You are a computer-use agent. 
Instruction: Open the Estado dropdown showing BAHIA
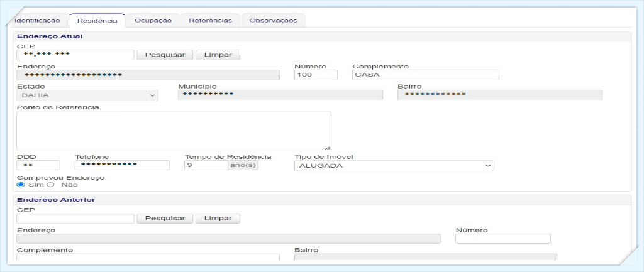pyautogui.click(x=87, y=95)
